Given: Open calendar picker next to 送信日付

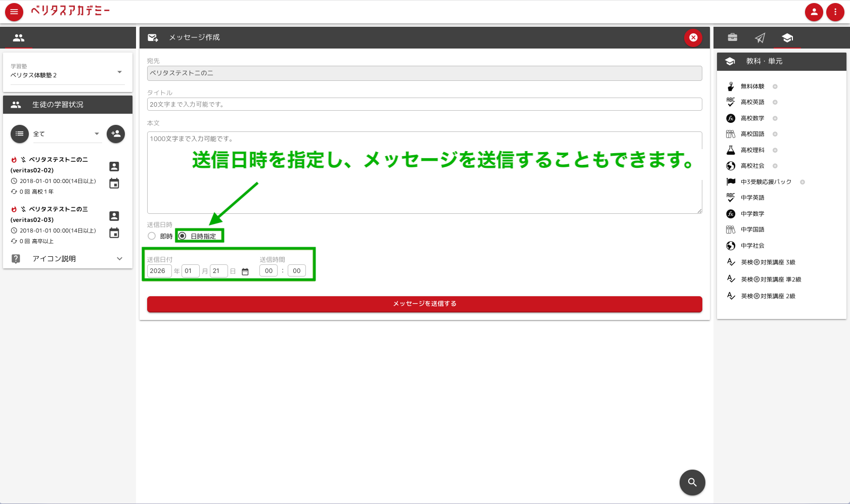Looking at the screenshot, I should click(x=245, y=271).
